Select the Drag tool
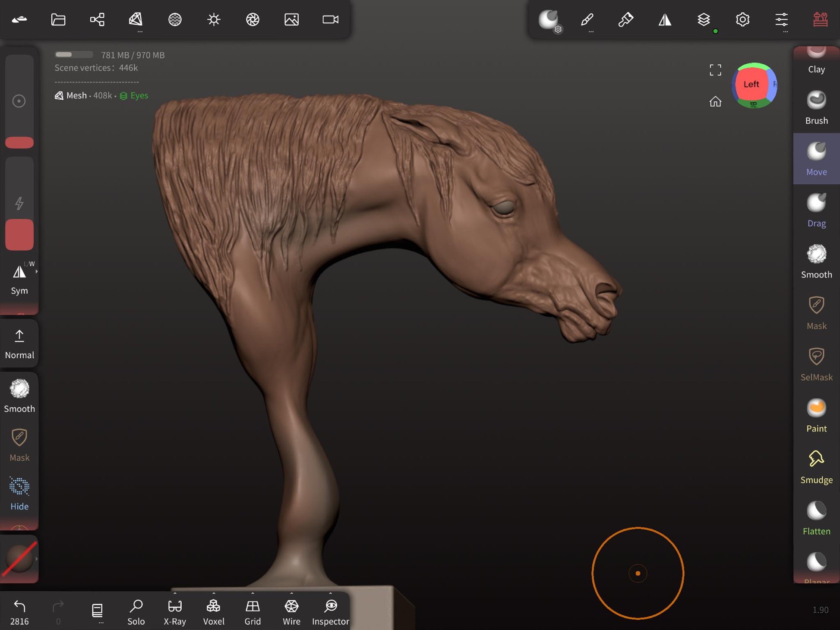The height and width of the screenshot is (630, 840). tap(816, 211)
